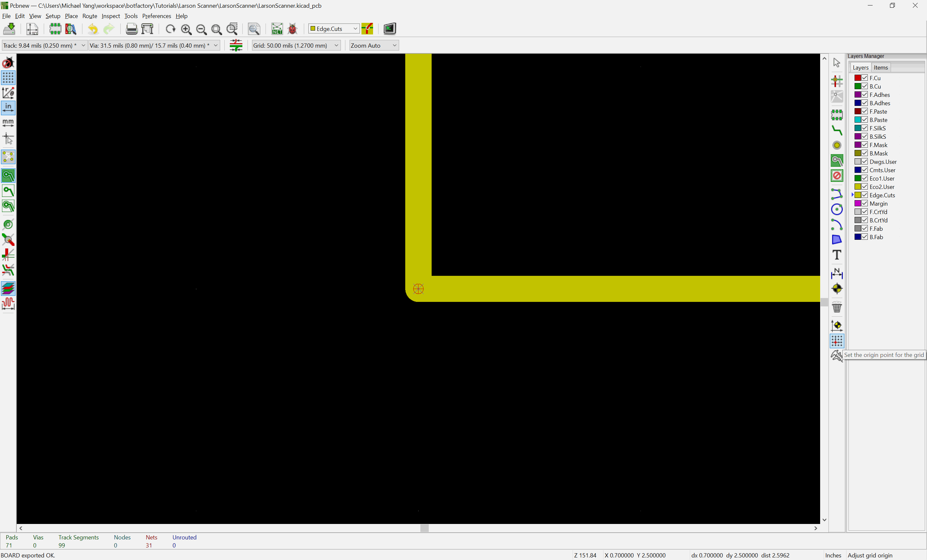Open the Route menu

tap(89, 16)
